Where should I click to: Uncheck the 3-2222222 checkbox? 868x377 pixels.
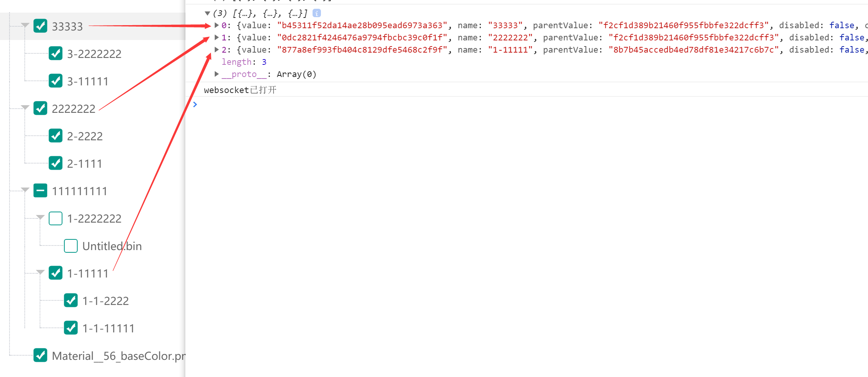click(x=56, y=53)
